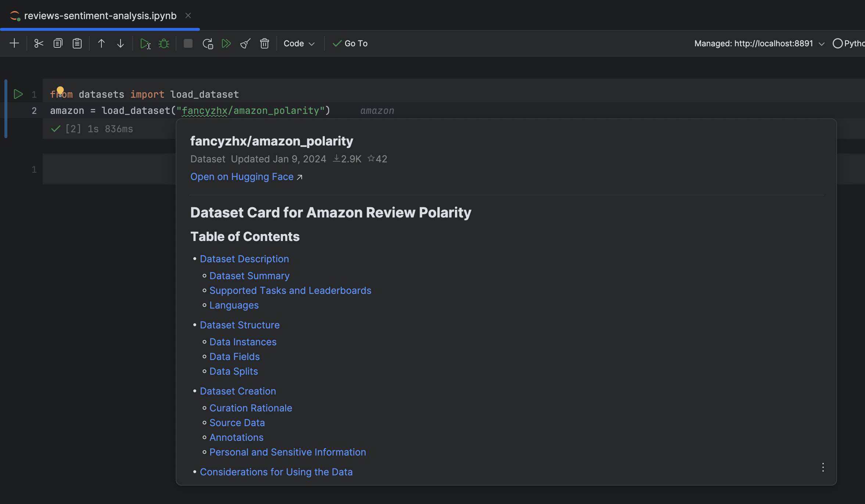Open Data Instances link
Image resolution: width=865 pixels, height=504 pixels.
[243, 342]
